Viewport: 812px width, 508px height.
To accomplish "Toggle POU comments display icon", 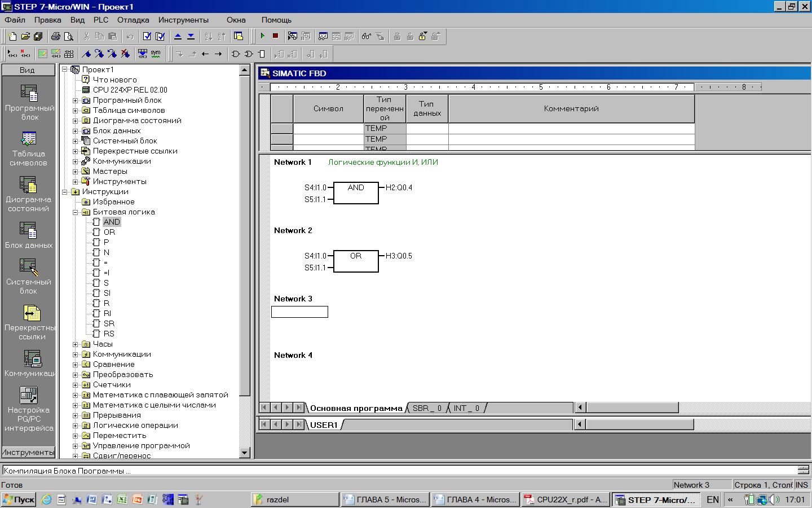I will coord(43,54).
